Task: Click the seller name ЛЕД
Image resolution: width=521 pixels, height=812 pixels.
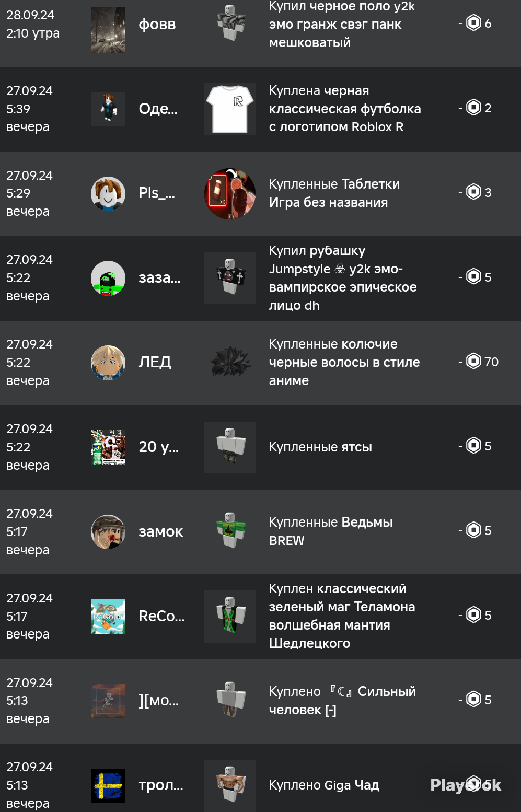Action: point(155,362)
